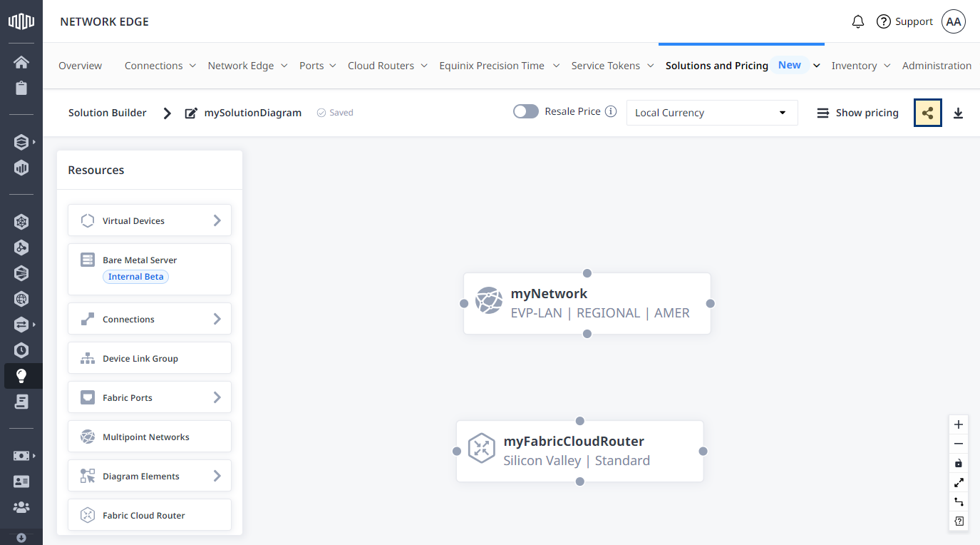Click the myFabricCloudRouter node icon

point(482,448)
